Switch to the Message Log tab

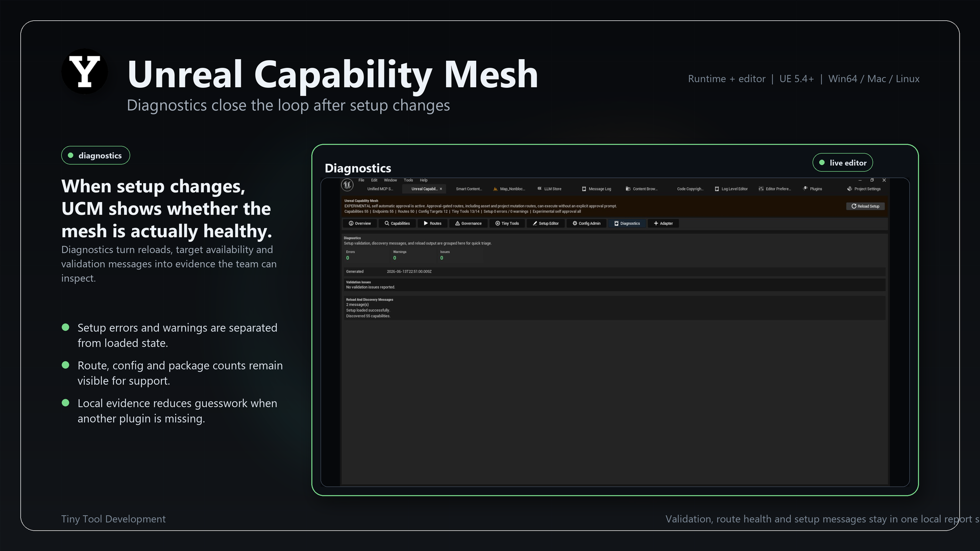tap(600, 189)
